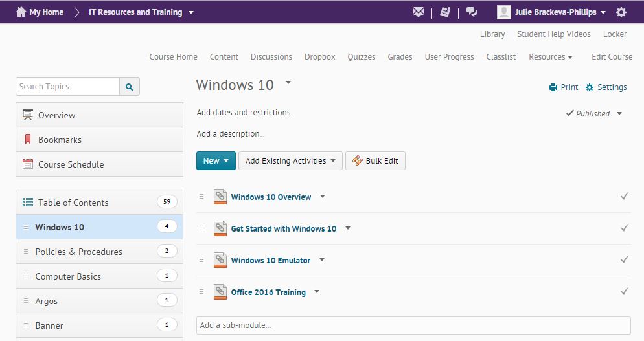The width and height of the screenshot is (644, 341).
Task: Open the Add Existing Activities dropdown
Action: click(x=332, y=161)
